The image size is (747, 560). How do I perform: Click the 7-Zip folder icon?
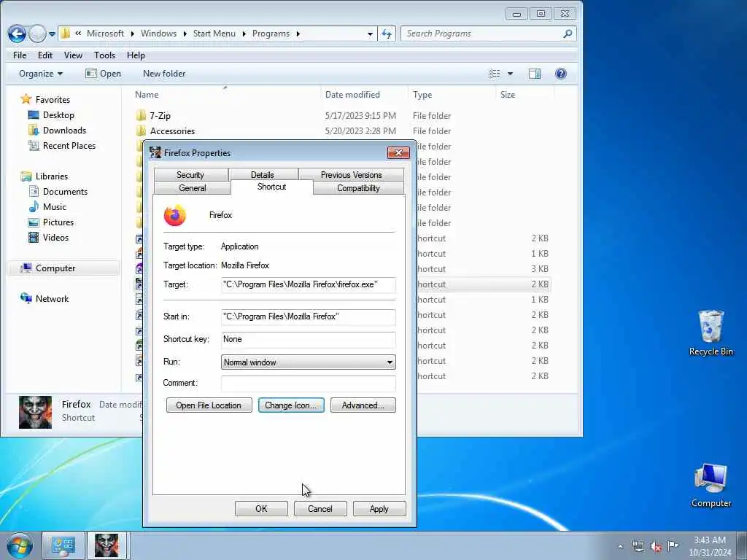pyautogui.click(x=141, y=115)
